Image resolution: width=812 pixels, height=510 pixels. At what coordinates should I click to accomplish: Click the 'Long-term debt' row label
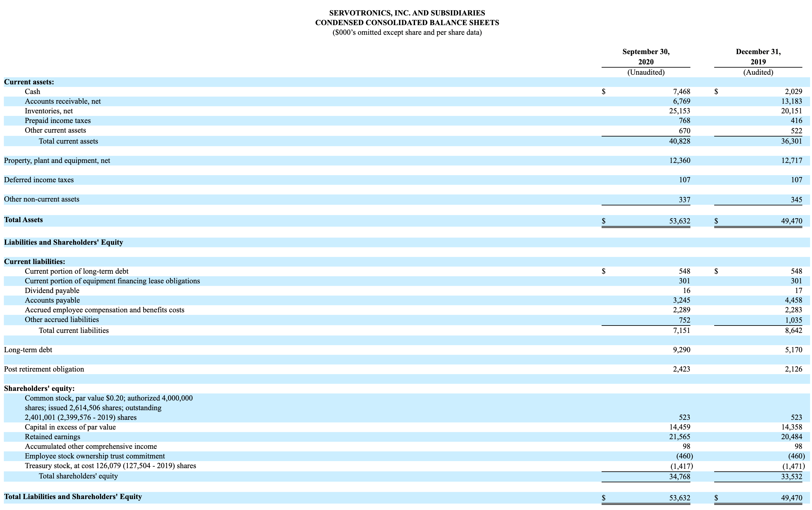(x=28, y=350)
